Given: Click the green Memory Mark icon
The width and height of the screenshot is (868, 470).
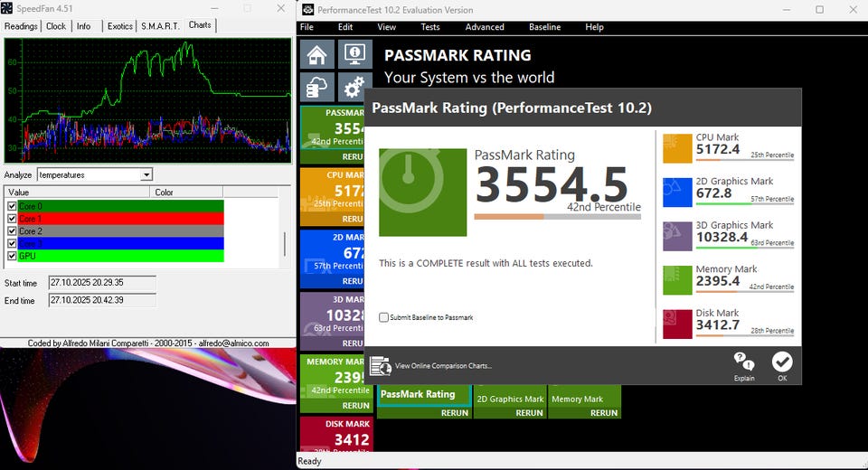Looking at the screenshot, I should [x=677, y=279].
